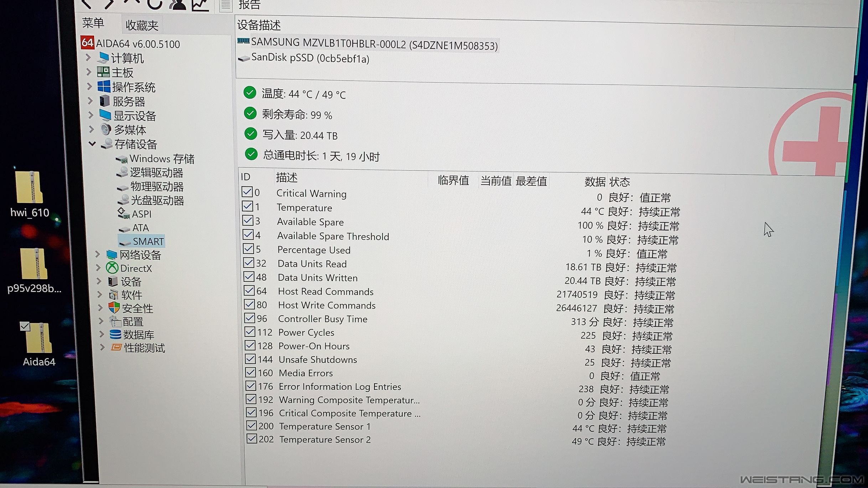Select the AIDA64 v6.00.5100 root node
Screen dimensions: 868x488
coord(130,43)
